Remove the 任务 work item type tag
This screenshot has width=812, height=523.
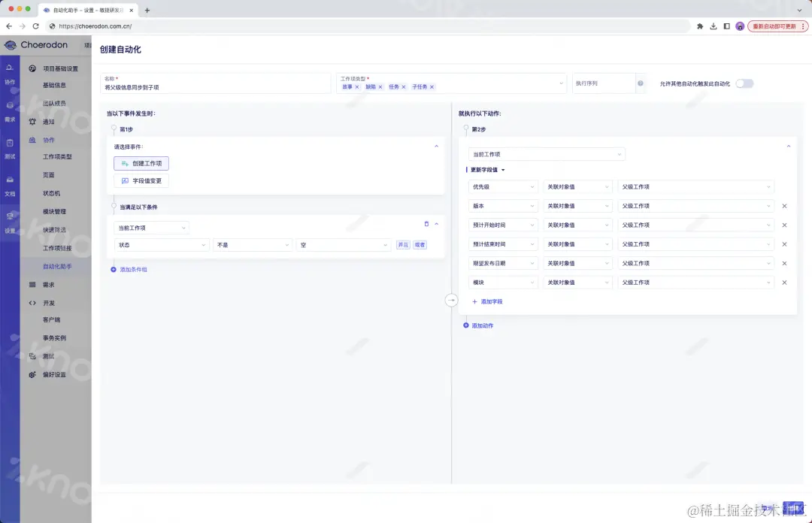(404, 87)
